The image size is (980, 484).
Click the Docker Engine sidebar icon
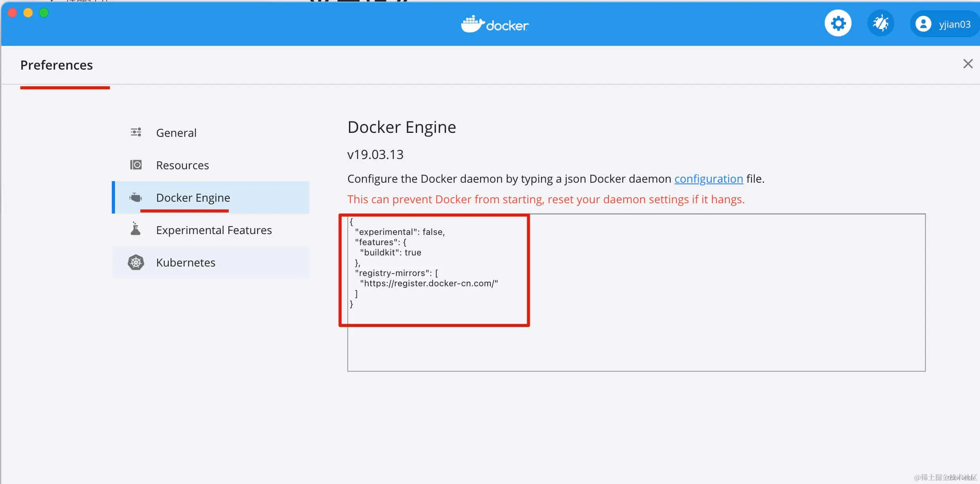[x=136, y=197]
